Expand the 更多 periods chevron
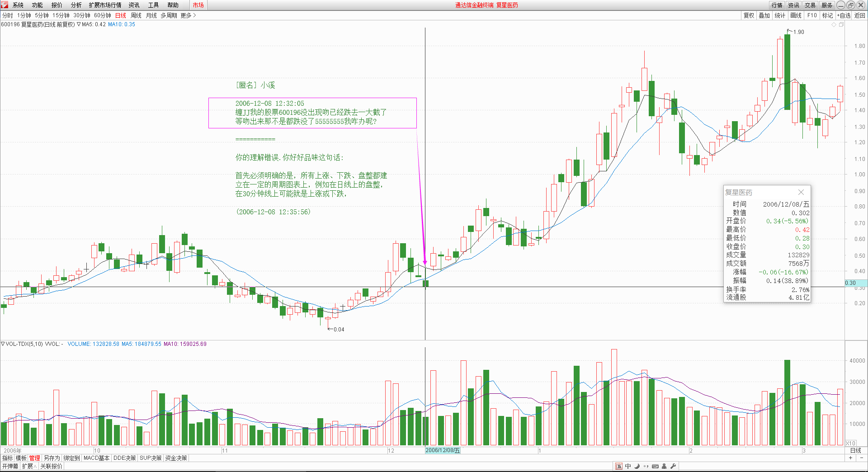Image resolution: width=868 pixels, height=472 pixels. 188,15
